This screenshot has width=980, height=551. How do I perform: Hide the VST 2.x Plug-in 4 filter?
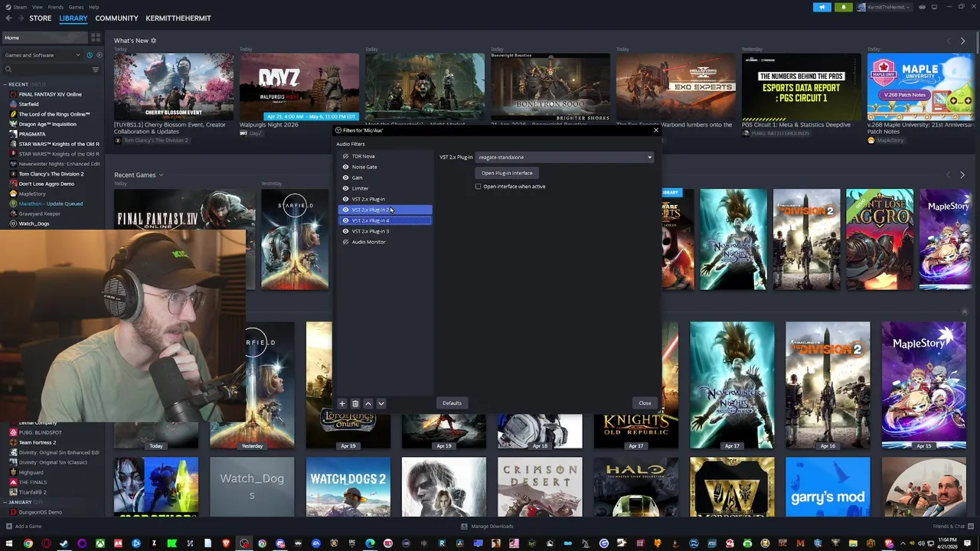click(345, 220)
